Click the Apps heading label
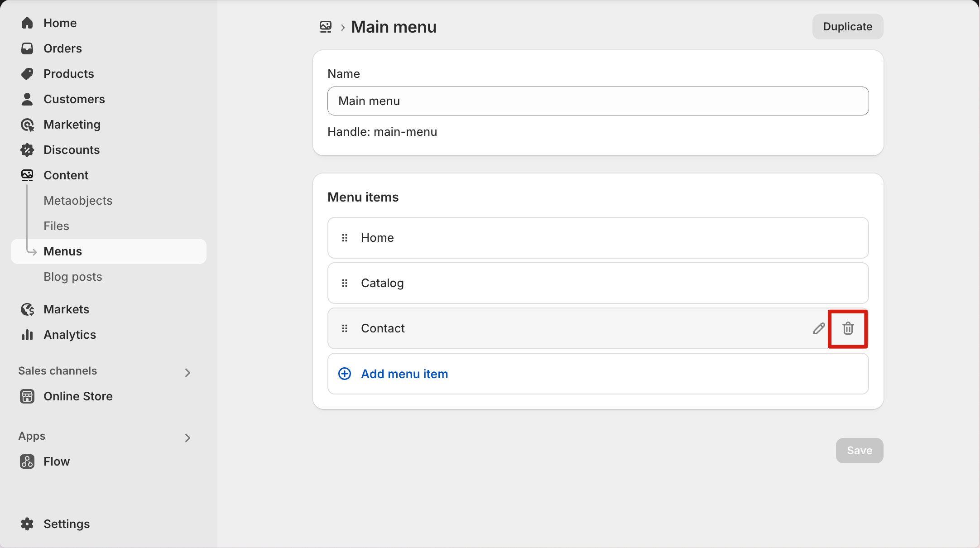 (32, 436)
